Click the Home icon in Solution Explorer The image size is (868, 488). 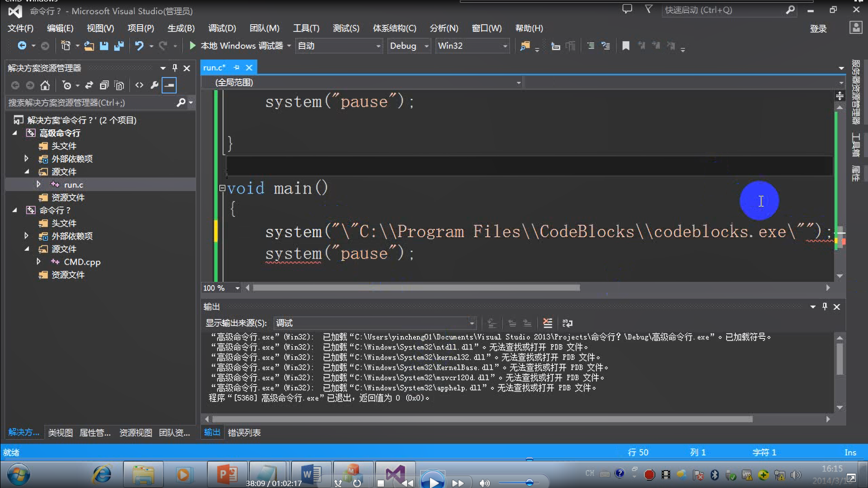(45, 85)
